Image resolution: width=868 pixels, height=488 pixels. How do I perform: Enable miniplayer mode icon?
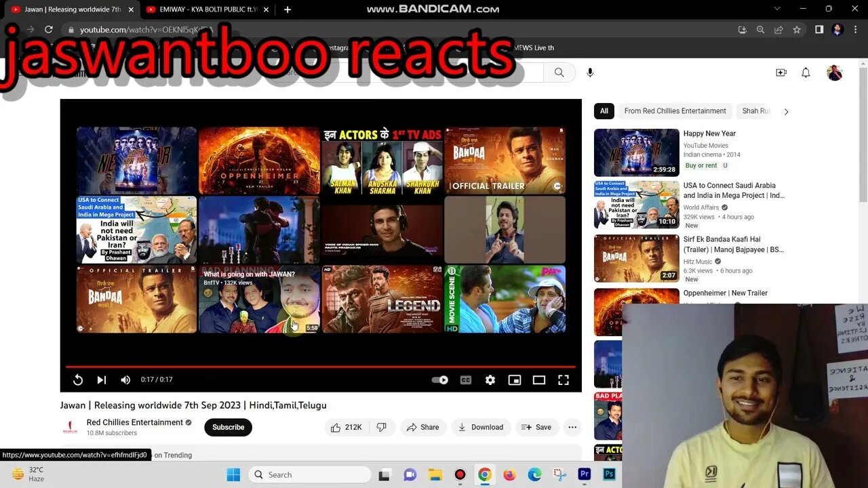[515, 380]
